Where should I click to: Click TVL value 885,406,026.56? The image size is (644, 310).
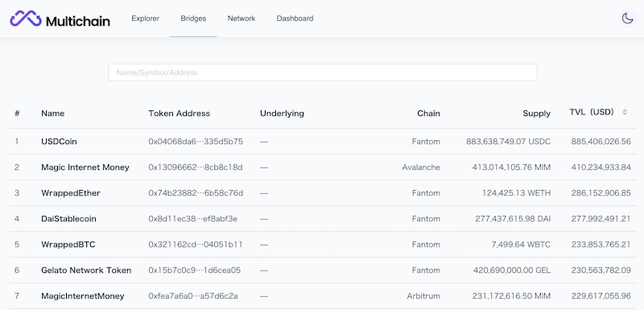coord(601,142)
